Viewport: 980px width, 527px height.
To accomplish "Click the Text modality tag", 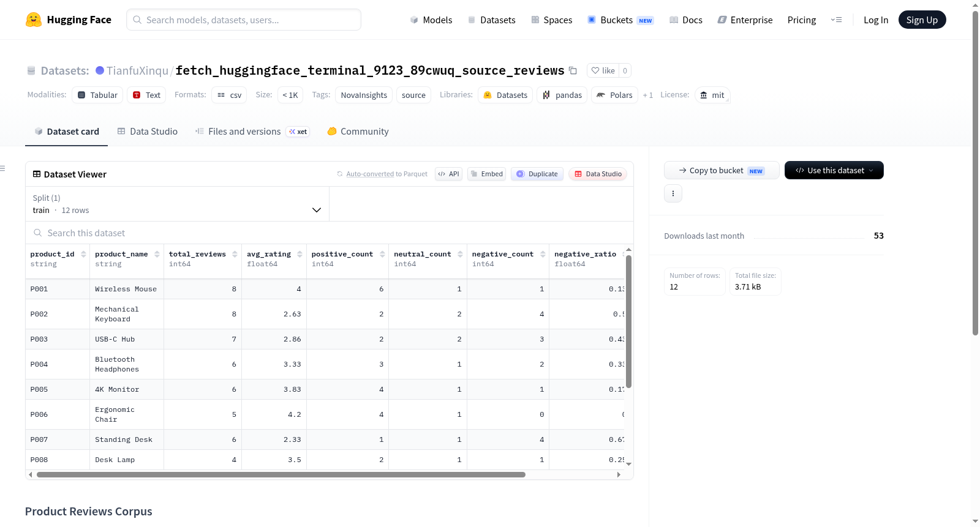I will [147, 95].
